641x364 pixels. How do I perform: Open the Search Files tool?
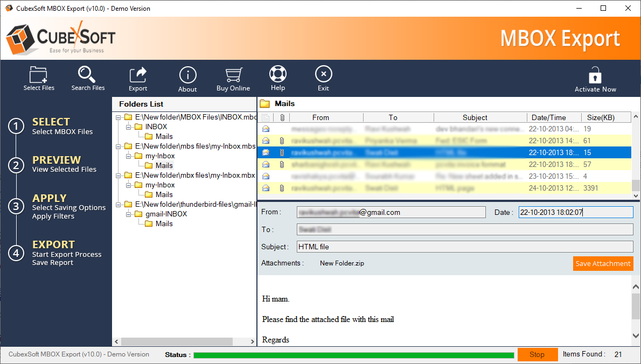(87, 74)
